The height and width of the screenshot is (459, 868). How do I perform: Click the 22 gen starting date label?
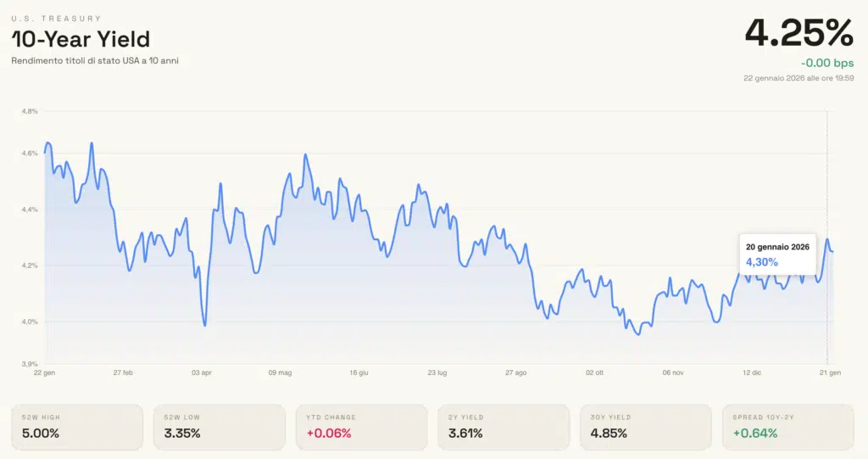pos(46,372)
